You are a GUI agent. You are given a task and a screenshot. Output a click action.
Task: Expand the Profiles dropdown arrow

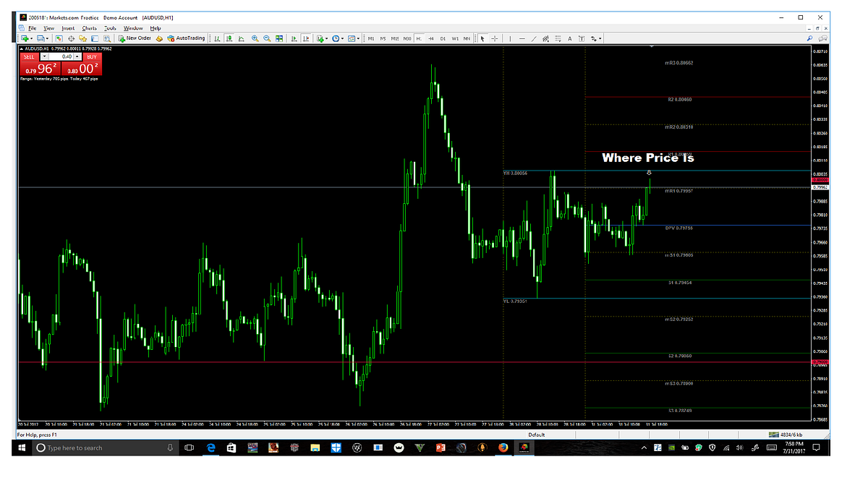pos(48,38)
